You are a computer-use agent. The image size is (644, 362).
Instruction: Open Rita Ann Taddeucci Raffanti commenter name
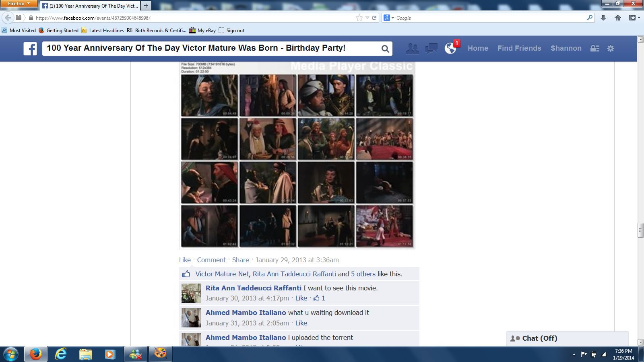click(254, 288)
